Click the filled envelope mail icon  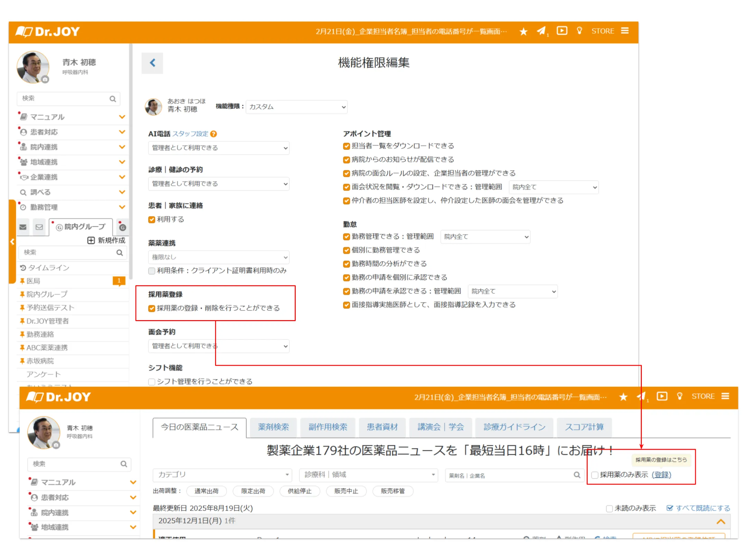(x=23, y=227)
